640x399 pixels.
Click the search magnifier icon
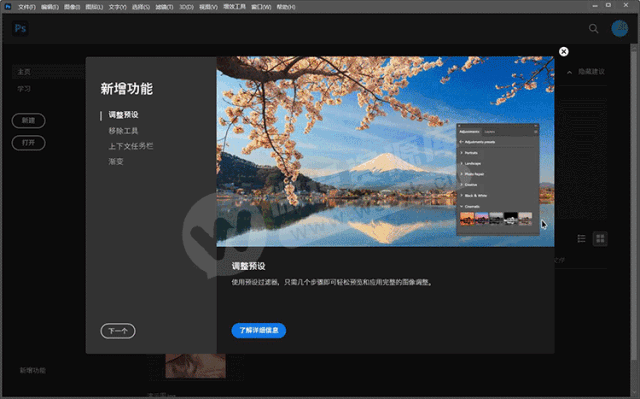[x=593, y=29]
